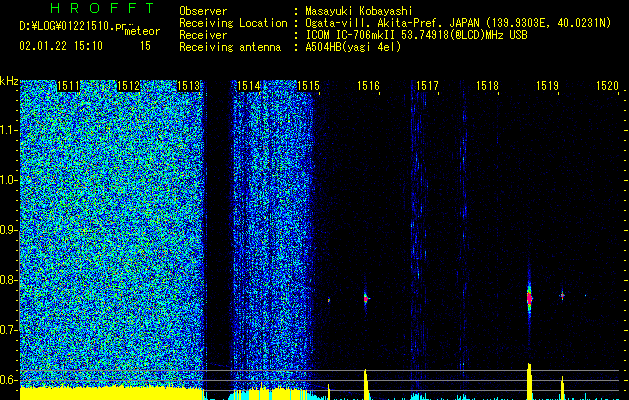Click the observer name Masayuki Kobayashi
This screenshot has height=400, width=629.
point(359,11)
